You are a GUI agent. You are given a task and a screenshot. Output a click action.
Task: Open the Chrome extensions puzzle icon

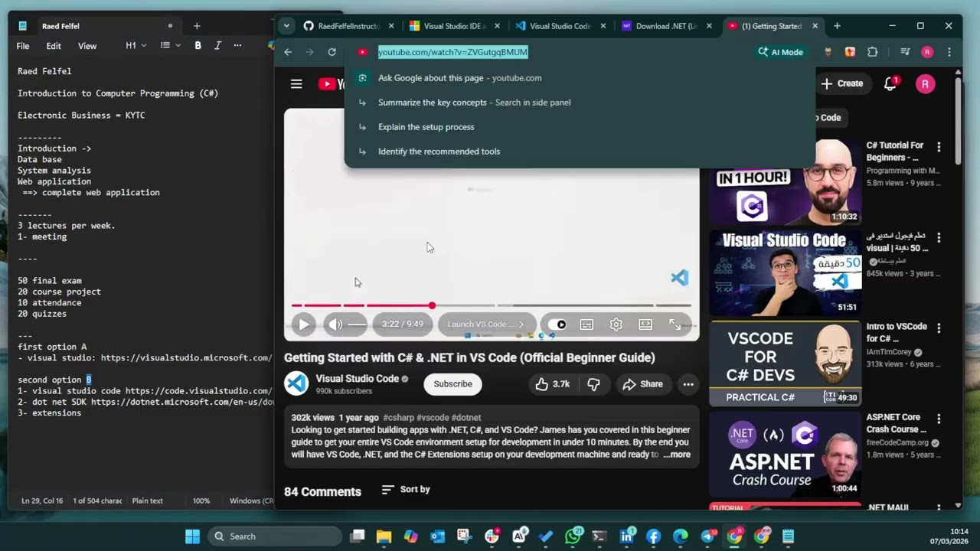872,52
